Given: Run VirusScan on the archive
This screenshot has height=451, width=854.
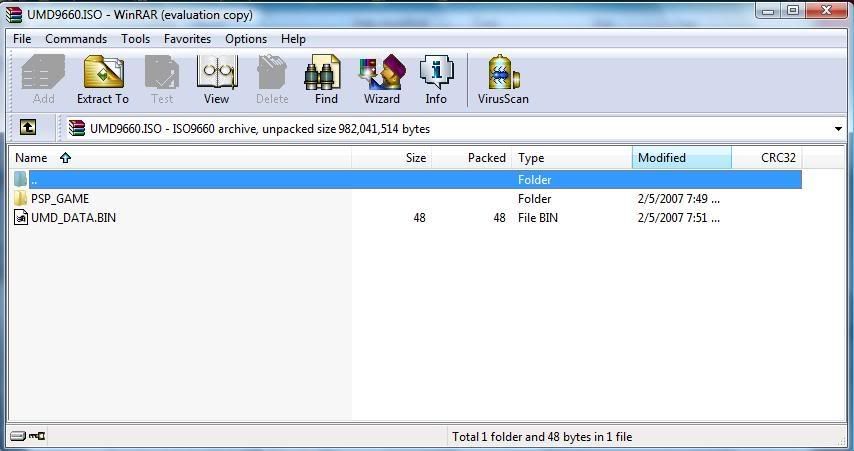Looking at the screenshot, I should point(503,80).
